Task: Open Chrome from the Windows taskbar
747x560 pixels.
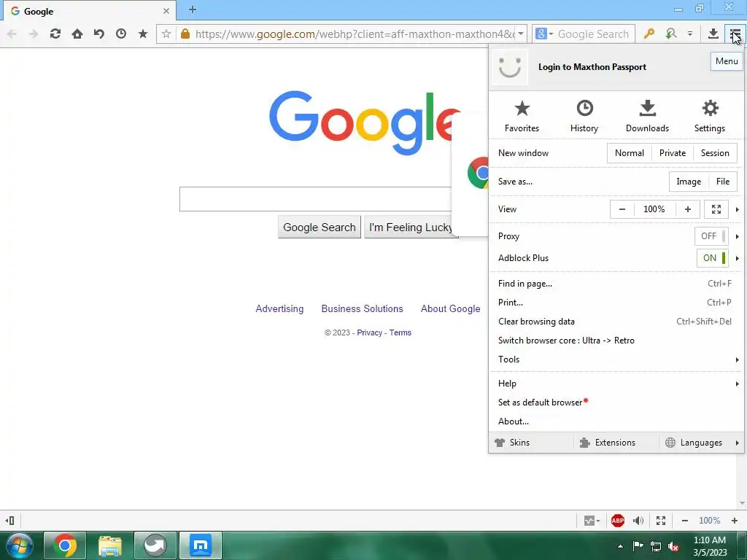Action: pyautogui.click(x=65, y=545)
